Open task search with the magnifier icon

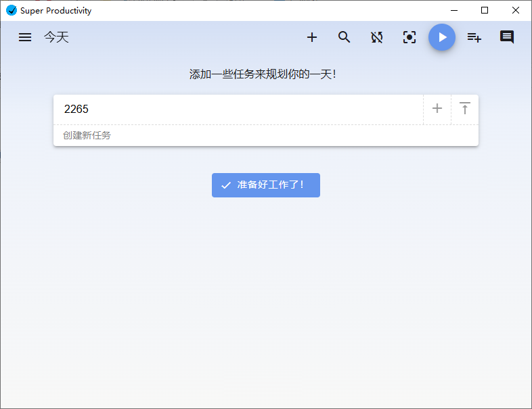pos(345,37)
